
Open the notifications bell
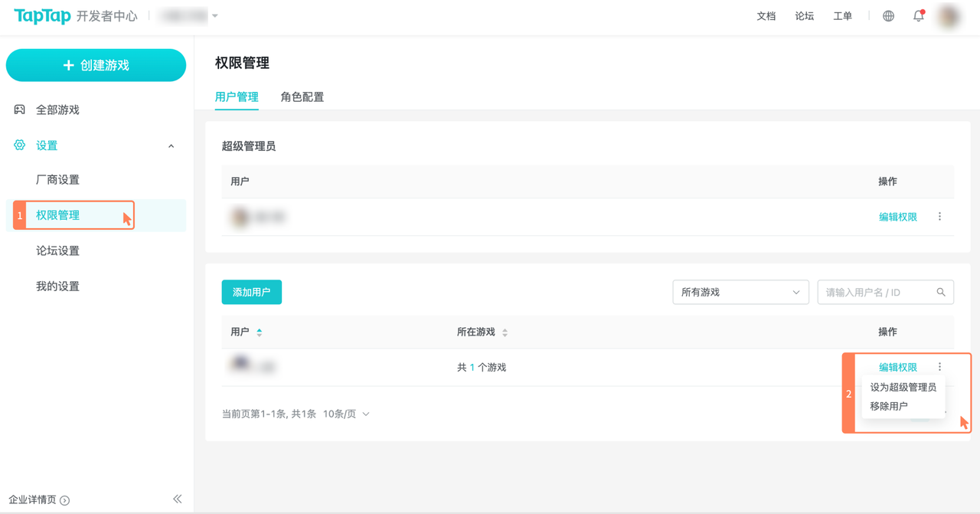tap(919, 16)
